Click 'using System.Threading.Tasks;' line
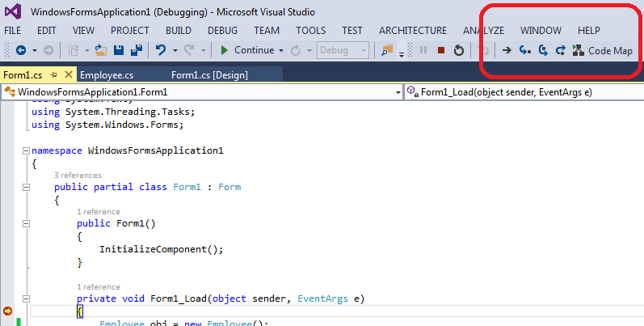Viewport: 644px width, 326px height. point(113,112)
